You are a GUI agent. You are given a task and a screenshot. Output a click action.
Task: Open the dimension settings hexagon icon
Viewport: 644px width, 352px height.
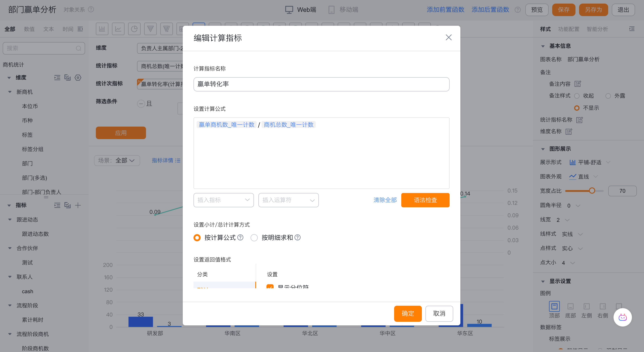point(78,78)
